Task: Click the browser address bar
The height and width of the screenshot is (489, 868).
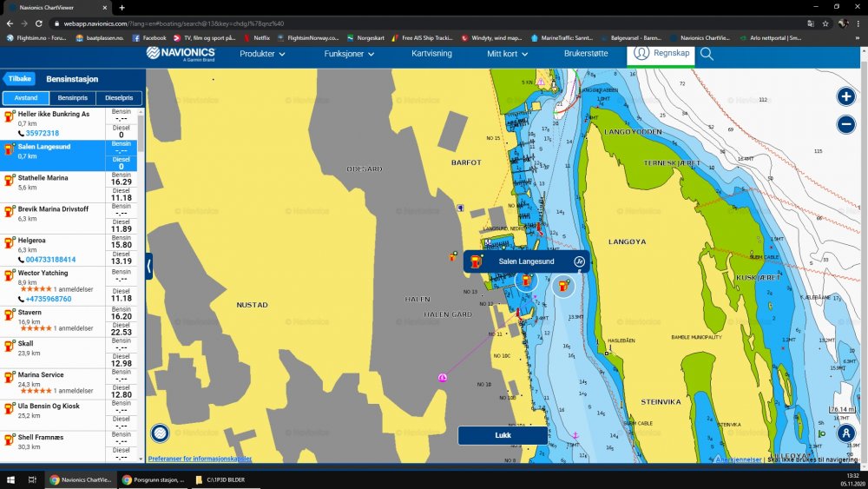Action: 426,23
